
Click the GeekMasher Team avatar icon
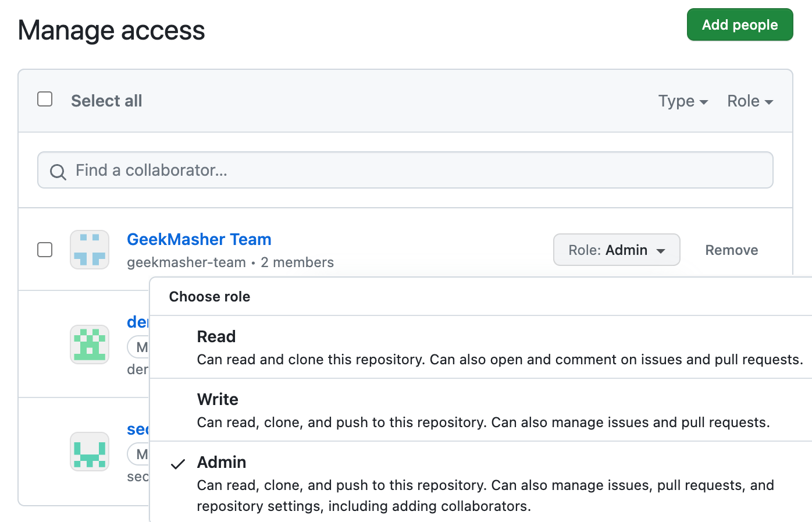pos(89,250)
